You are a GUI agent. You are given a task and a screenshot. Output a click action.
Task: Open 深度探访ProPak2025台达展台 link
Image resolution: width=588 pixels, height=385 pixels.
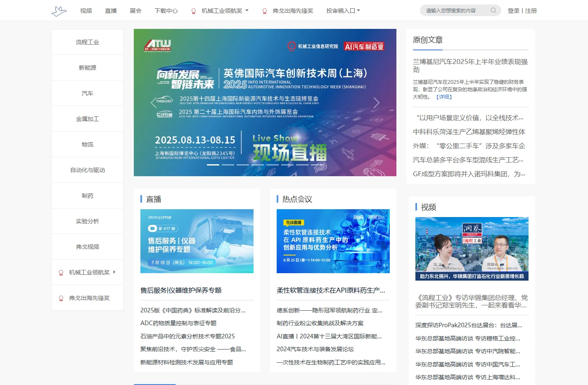point(469,325)
